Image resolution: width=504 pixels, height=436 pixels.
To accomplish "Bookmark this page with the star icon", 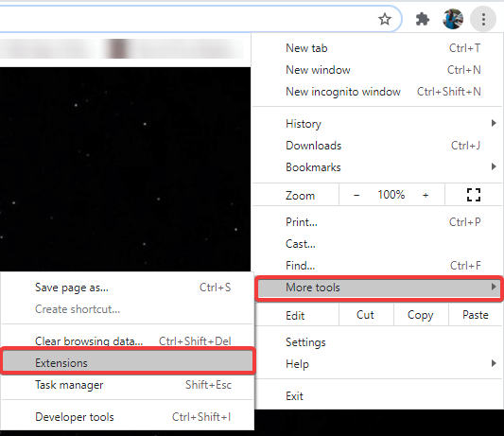I will pos(385,19).
